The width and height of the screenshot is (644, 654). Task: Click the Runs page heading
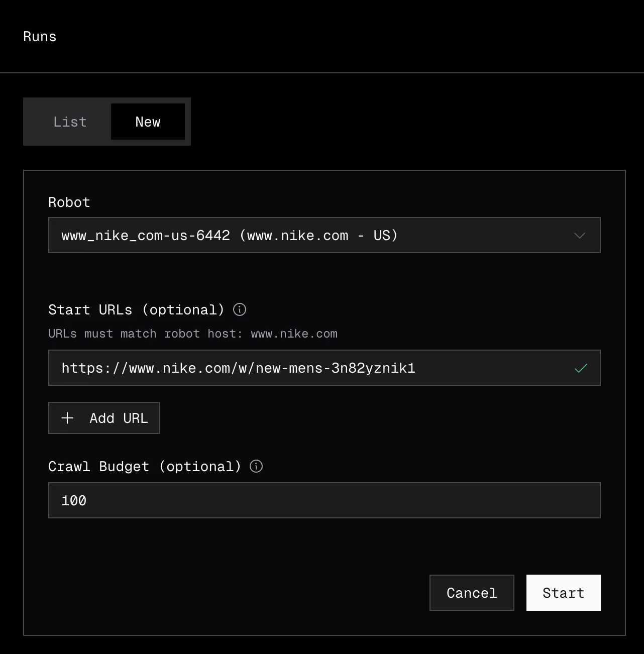[40, 37]
